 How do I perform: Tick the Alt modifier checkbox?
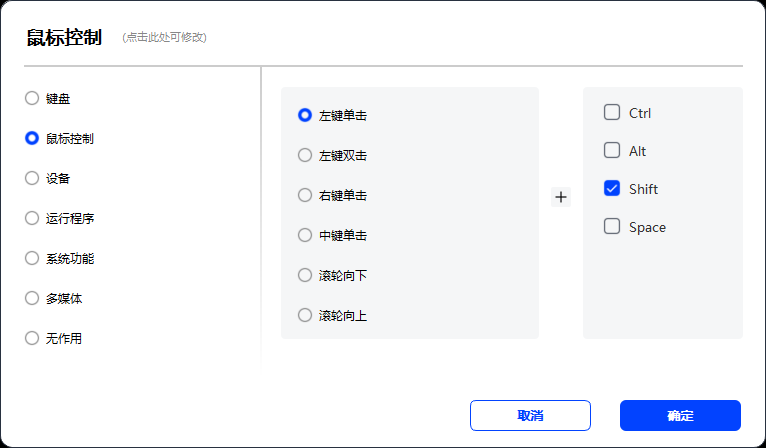click(612, 150)
